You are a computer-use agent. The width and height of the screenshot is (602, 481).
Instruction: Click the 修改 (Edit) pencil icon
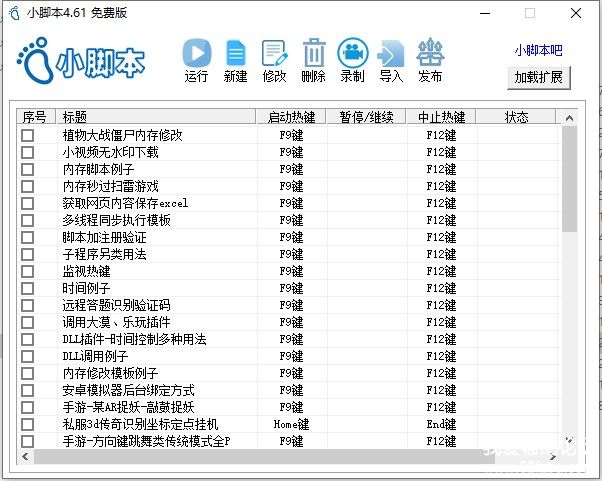(x=273, y=53)
